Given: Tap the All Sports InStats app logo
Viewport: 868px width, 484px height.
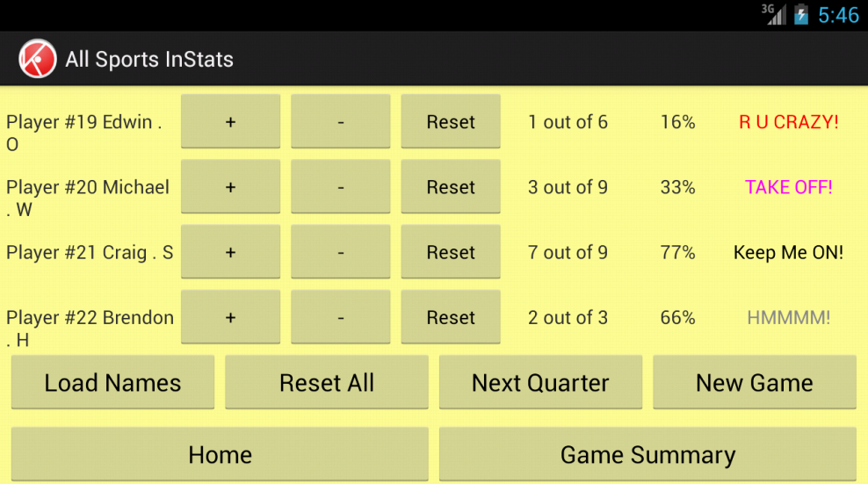Looking at the screenshot, I should 37,59.
